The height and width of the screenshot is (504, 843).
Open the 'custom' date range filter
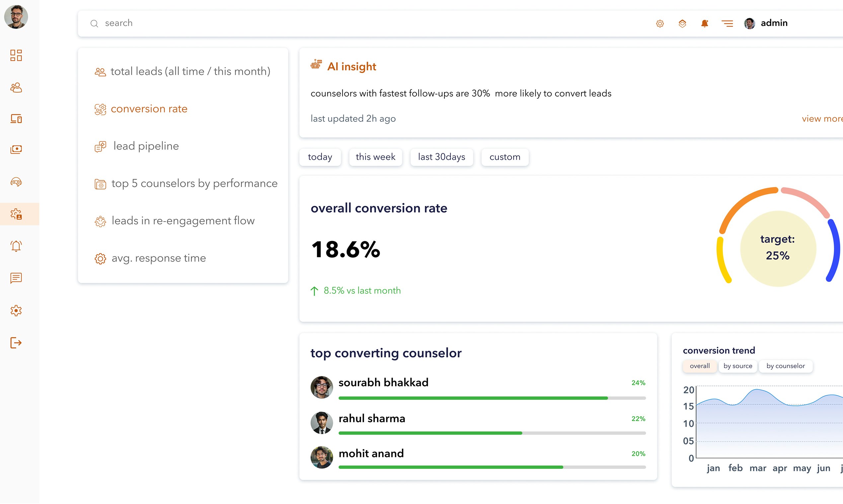(x=504, y=157)
